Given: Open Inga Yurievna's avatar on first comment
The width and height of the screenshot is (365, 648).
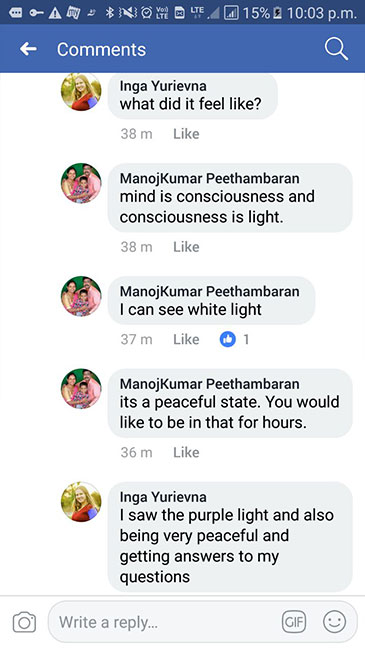Looking at the screenshot, I should coord(81,91).
